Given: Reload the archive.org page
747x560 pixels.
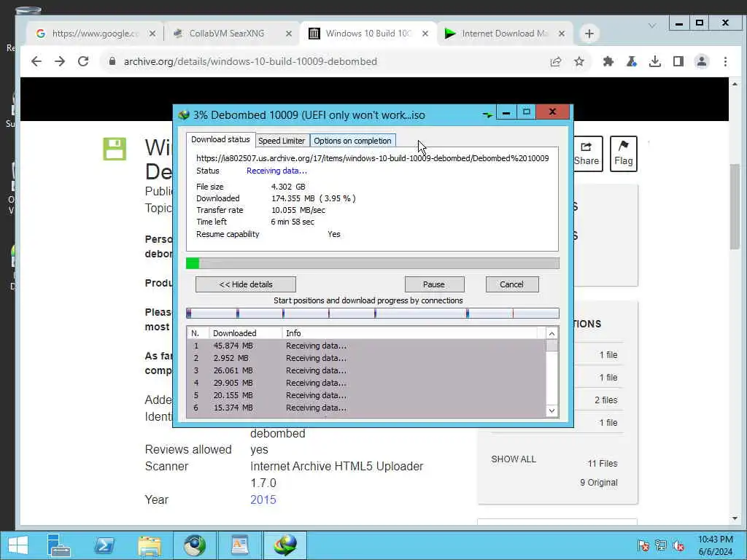Looking at the screenshot, I should coord(83,61).
